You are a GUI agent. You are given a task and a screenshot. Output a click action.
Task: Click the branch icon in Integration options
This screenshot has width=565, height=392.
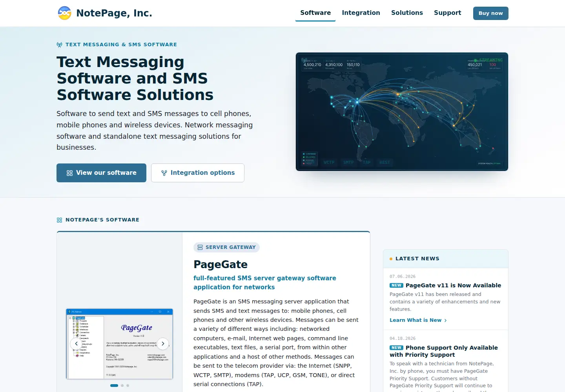point(164,173)
